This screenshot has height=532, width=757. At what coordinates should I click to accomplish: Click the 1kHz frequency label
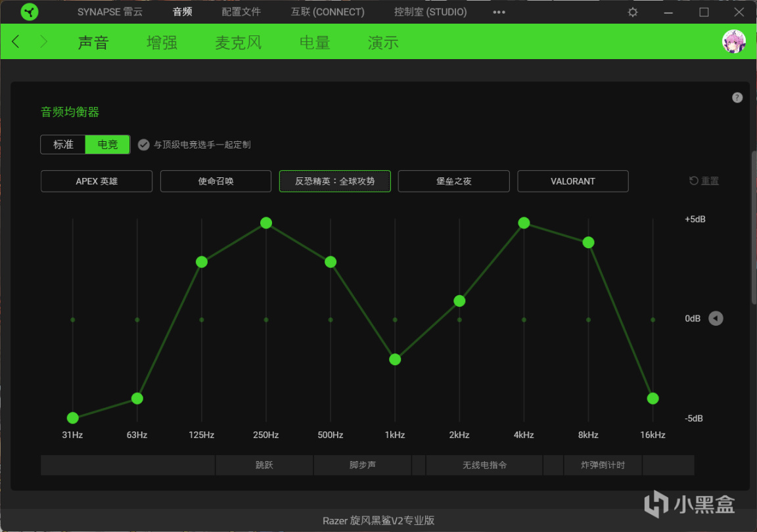395,435
